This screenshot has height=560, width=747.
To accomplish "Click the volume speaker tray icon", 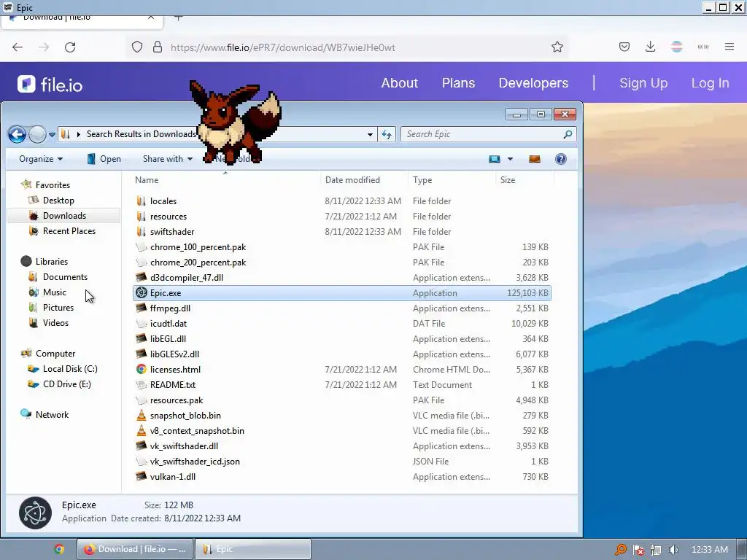I will click(673, 550).
